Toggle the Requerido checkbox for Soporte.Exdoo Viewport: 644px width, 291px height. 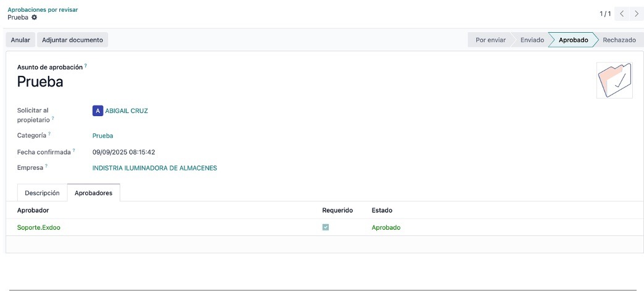pyautogui.click(x=326, y=227)
